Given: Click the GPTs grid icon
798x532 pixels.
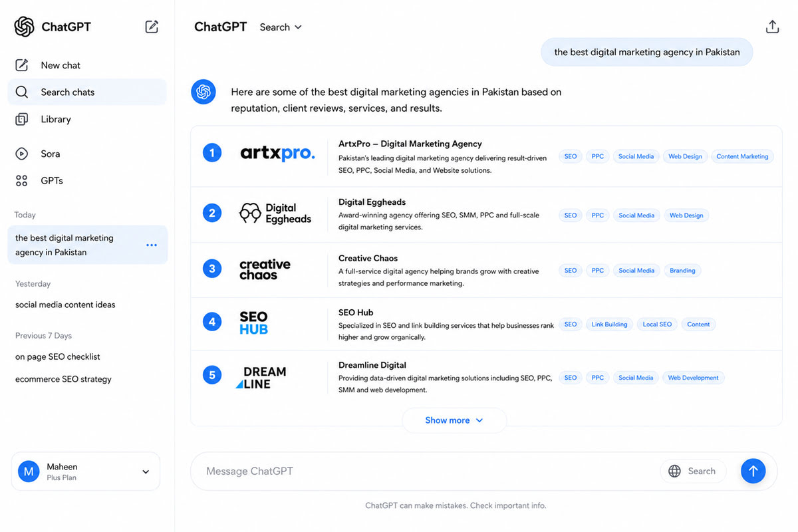Looking at the screenshot, I should pos(22,180).
